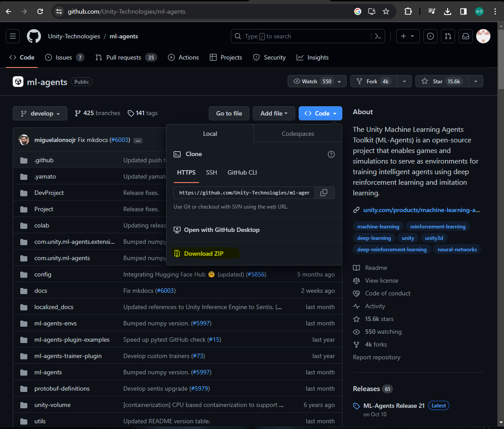This screenshot has height=429, width=504.
Task: Click the Chrome profile avatar
Action: click(479, 11)
